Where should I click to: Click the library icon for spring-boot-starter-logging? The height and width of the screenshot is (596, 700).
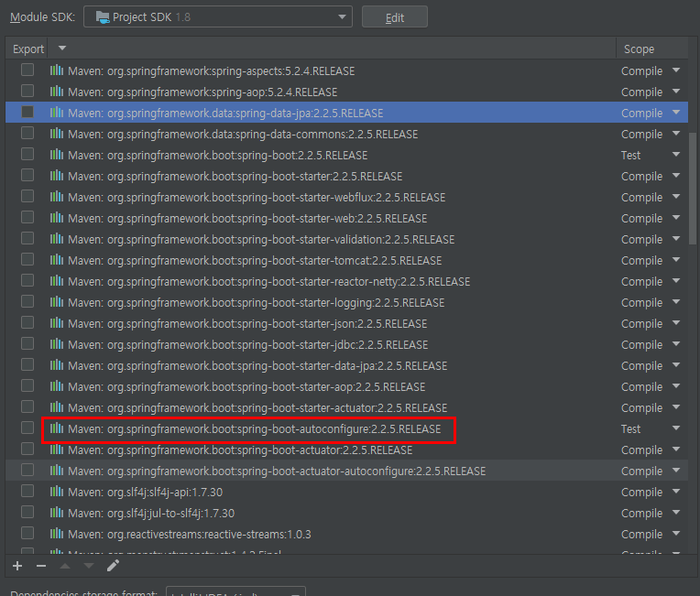pyautogui.click(x=57, y=301)
